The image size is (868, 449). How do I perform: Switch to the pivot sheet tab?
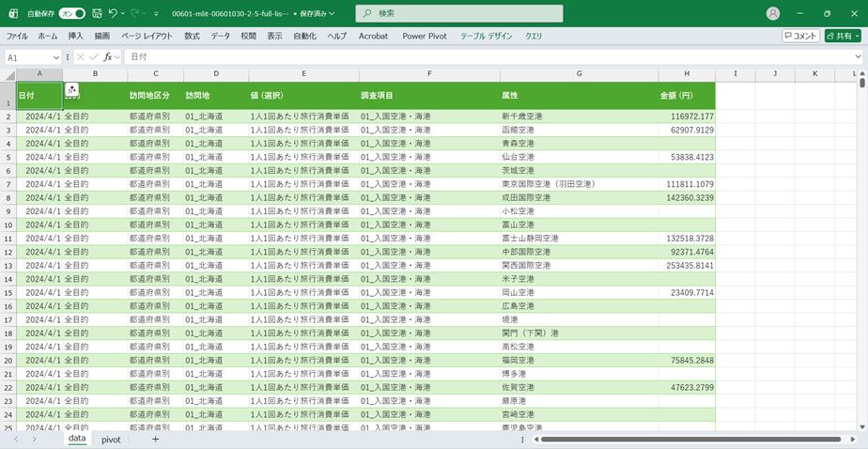point(111,439)
